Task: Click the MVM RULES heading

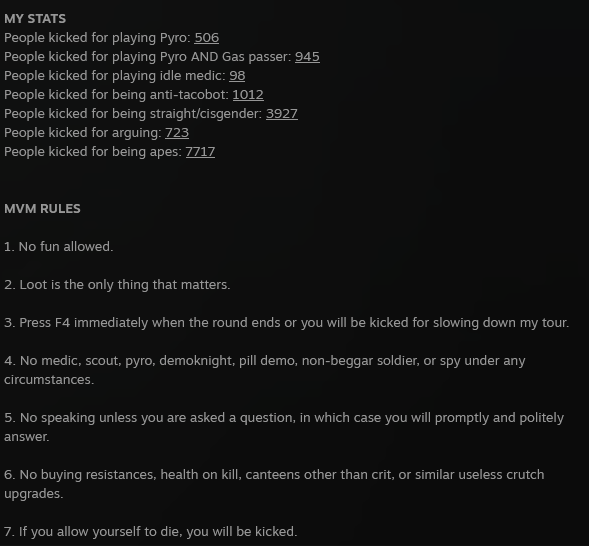Action: (42, 209)
